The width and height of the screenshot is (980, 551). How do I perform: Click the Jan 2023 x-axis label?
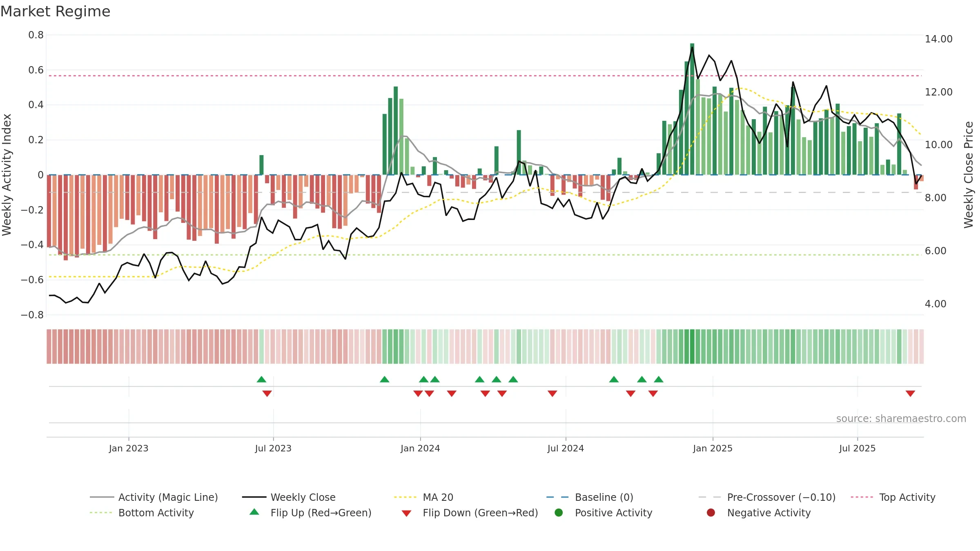[x=129, y=448]
